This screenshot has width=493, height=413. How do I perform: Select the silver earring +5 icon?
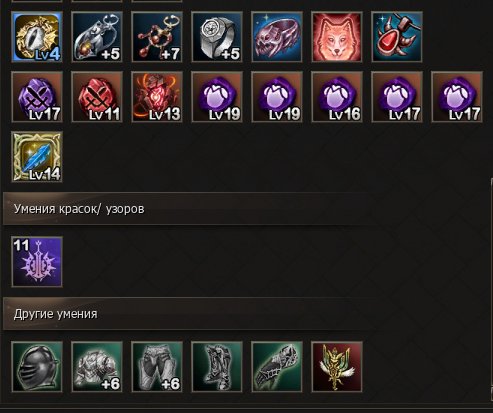pos(97,37)
